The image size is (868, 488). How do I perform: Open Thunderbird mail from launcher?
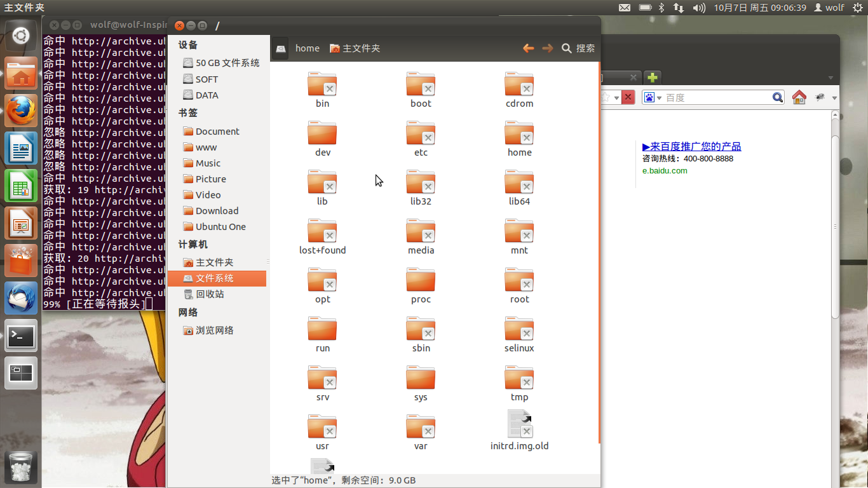coord(21,299)
